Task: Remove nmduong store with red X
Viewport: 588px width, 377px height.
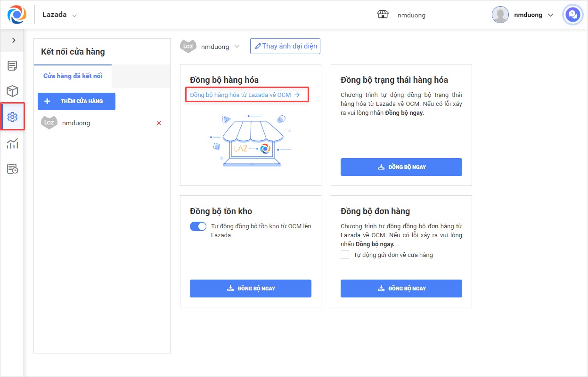Action: click(x=159, y=123)
